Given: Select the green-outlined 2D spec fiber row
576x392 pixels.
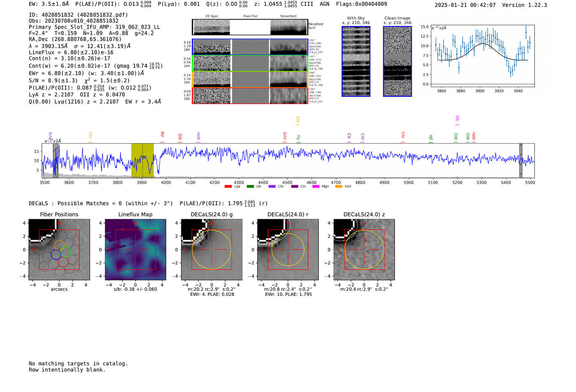Looking at the screenshot, I should 250,63.
